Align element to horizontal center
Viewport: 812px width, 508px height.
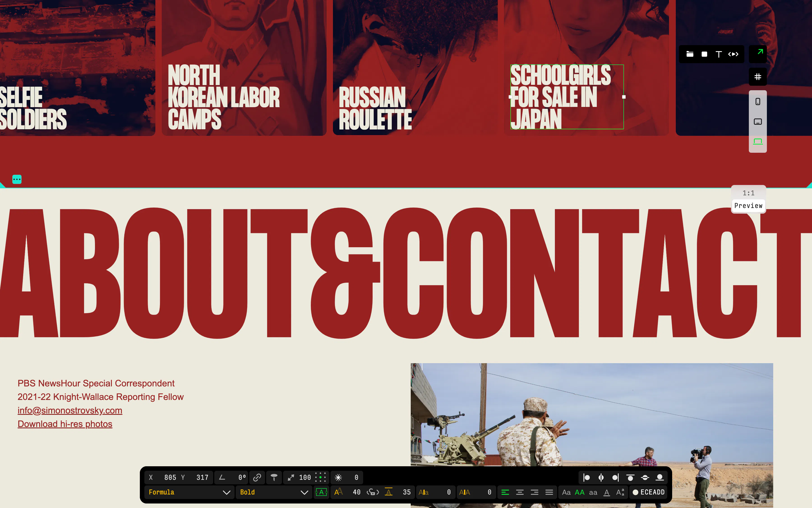(x=601, y=477)
